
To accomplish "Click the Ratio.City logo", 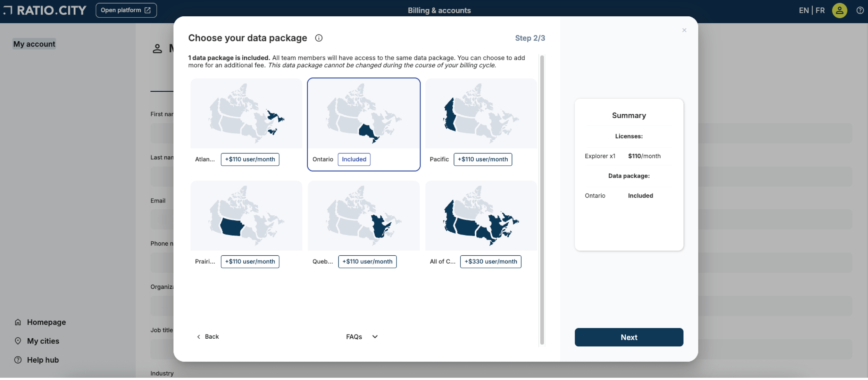I will tap(44, 10).
